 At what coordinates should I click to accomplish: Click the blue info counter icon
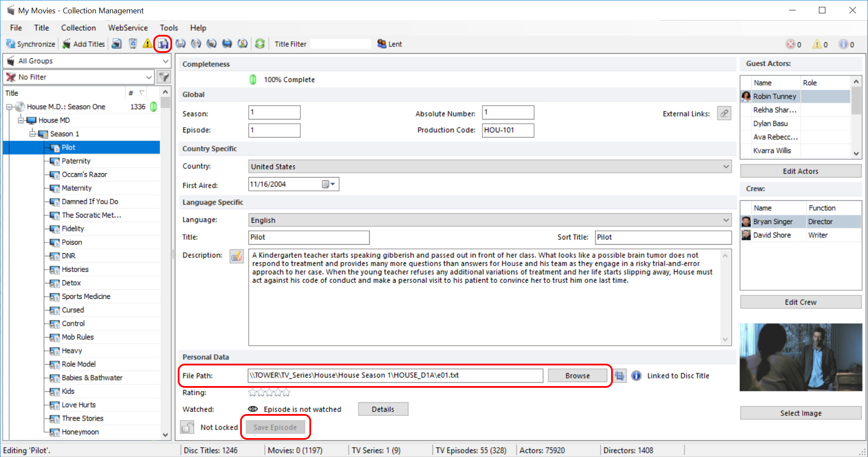843,44
